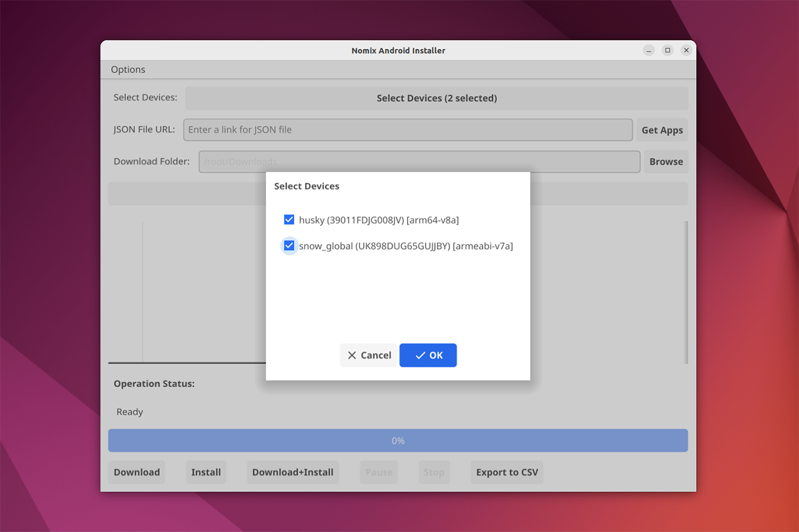Click Cancel in the Select Devices dialog

pyautogui.click(x=369, y=355)
